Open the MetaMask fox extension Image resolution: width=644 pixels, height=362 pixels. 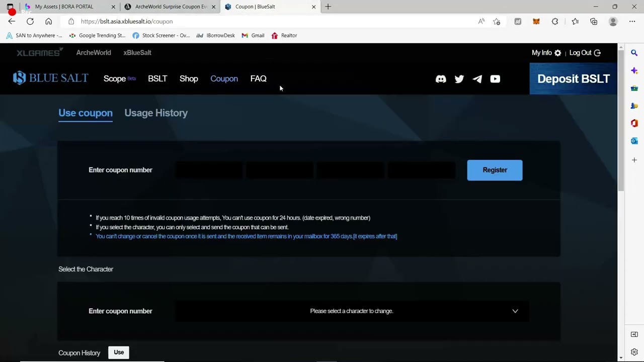tap(536, 21)
